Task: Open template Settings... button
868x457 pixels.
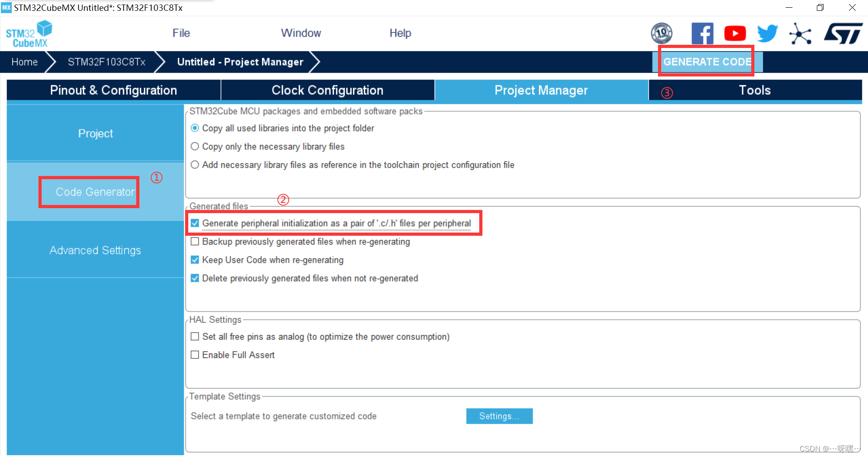Action: pos(500,416)
